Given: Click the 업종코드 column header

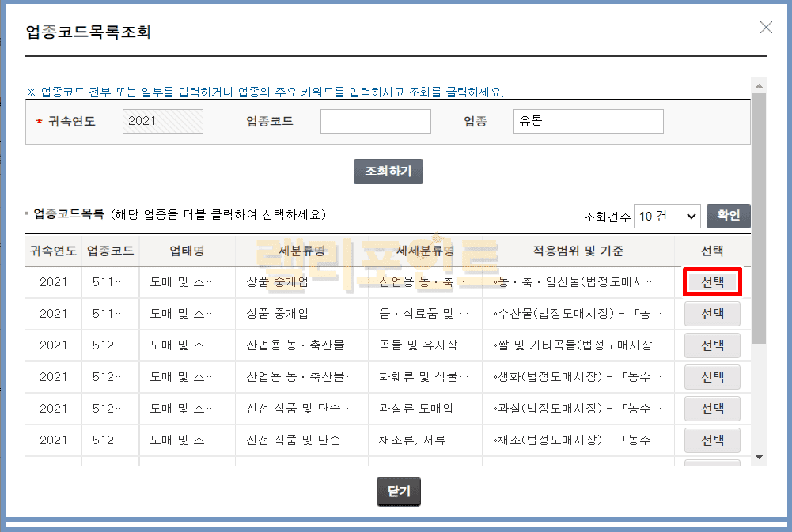Looking at the screenshot, I should (x=110, y=251).
